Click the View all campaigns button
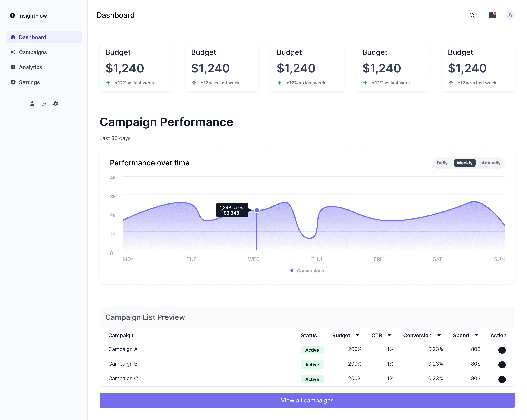Viewport: 527px width, 420px height. tap(307, 400)
